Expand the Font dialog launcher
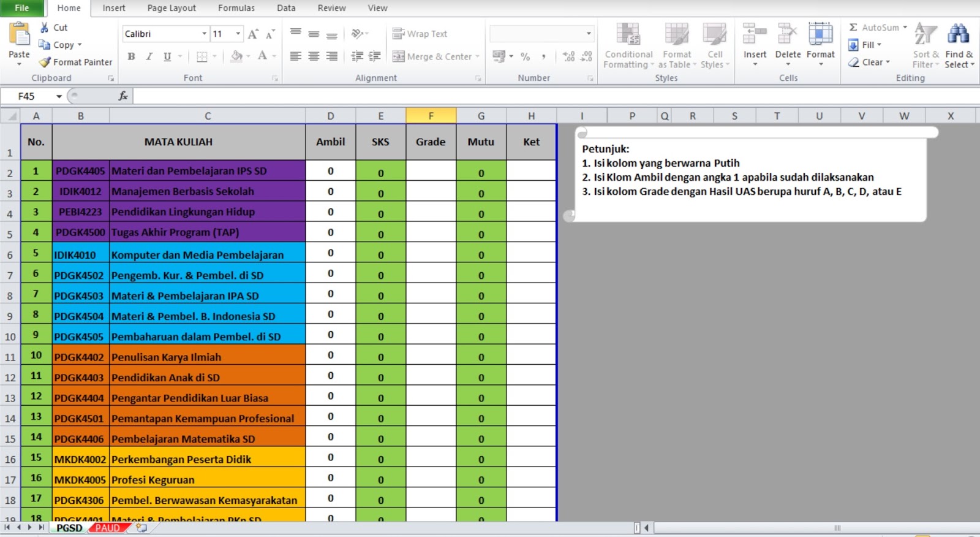The width and height of the screenshot is (980, 537). pyautogui.click(x=275, y=78)
